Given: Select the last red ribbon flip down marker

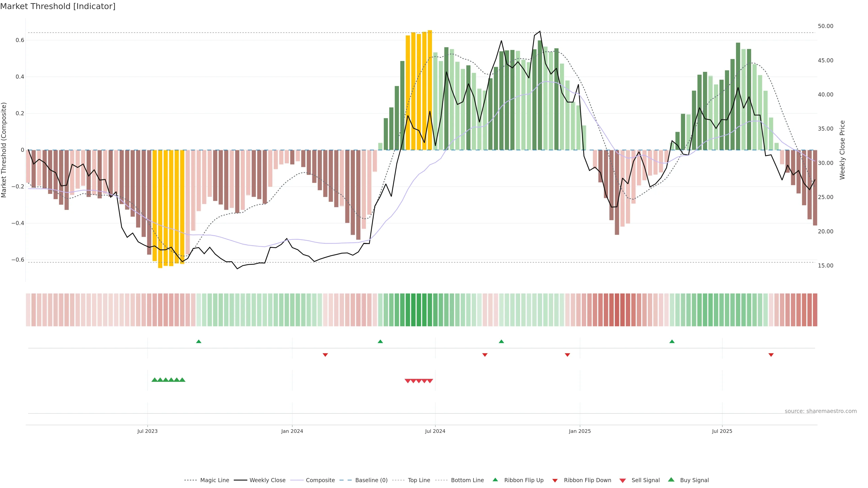Looking at the screenshot, I should (x=771, y=355).
